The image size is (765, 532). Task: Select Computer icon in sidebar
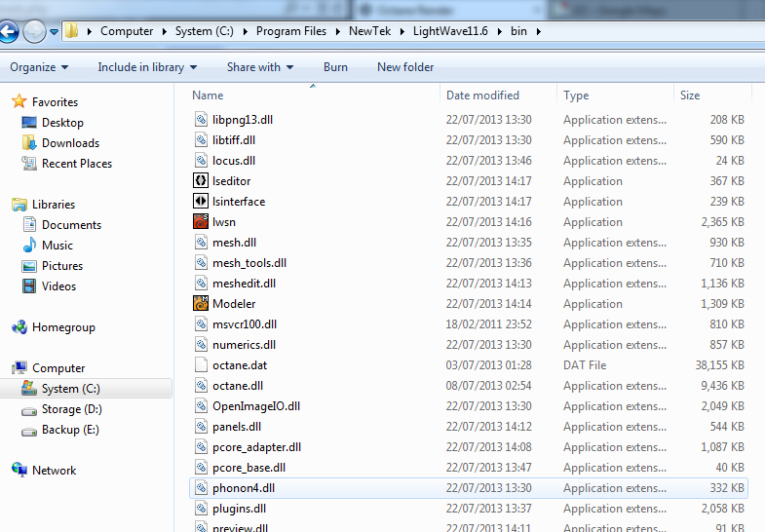click(x=19, y=367)
